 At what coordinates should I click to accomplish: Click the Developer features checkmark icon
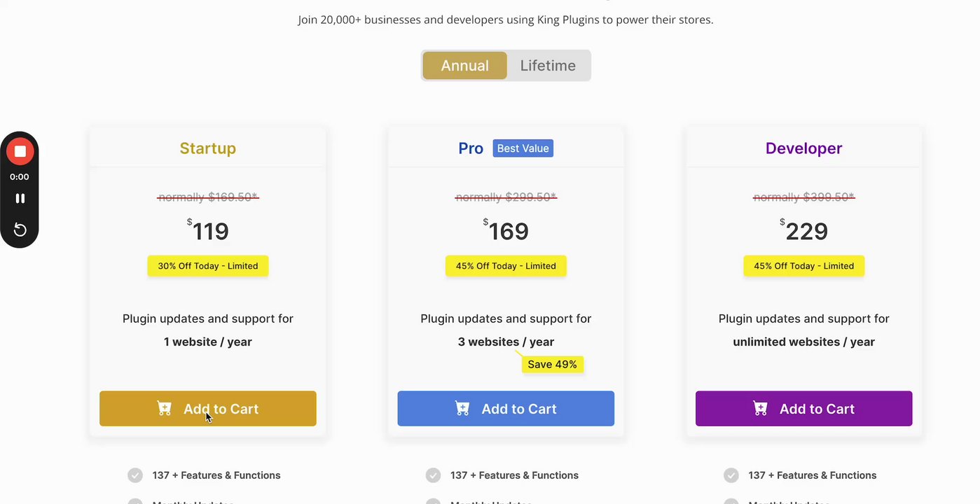coord(731,475)
